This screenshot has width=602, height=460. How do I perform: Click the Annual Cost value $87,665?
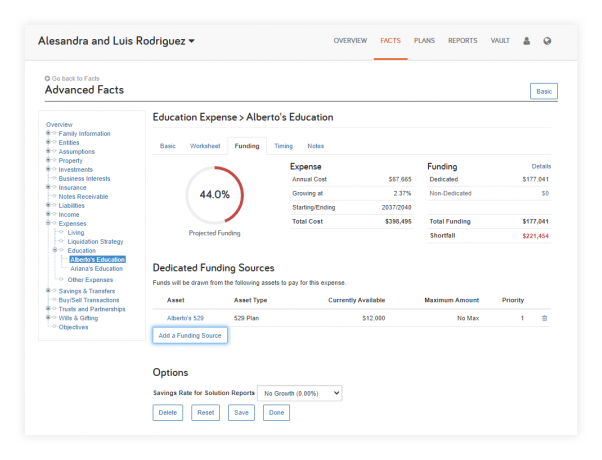click(x=400, y=179)
